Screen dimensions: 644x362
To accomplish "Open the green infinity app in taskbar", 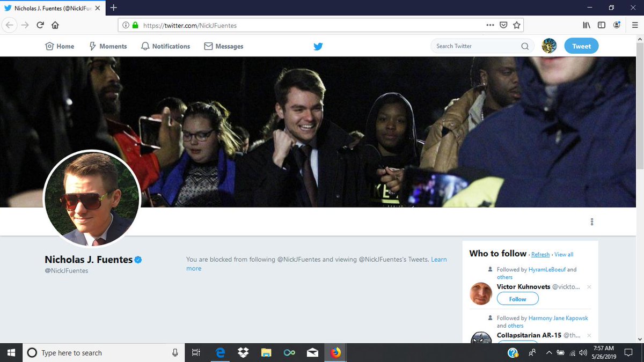I will pos(290,352).
